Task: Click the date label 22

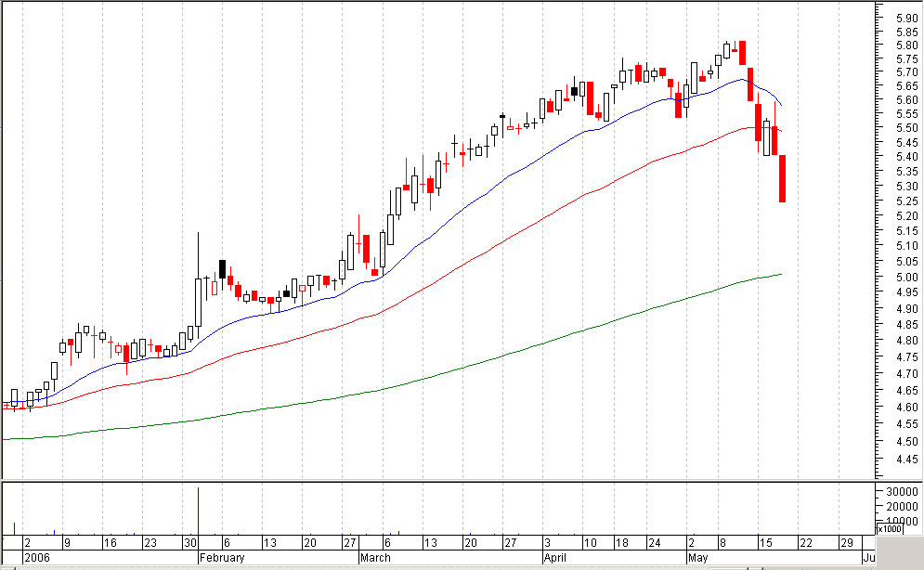Action: 805,543
